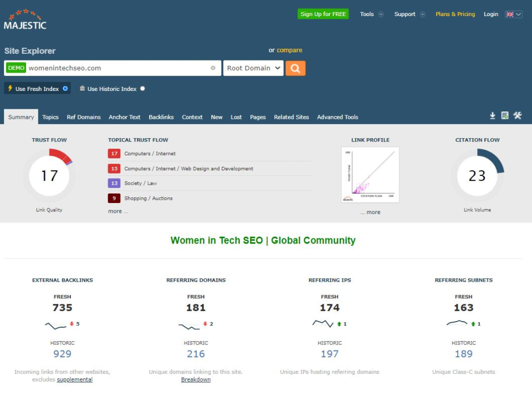Click the External Backlinks sparkline chart
The height and width of the screenshot is (396, 532).
55,326
